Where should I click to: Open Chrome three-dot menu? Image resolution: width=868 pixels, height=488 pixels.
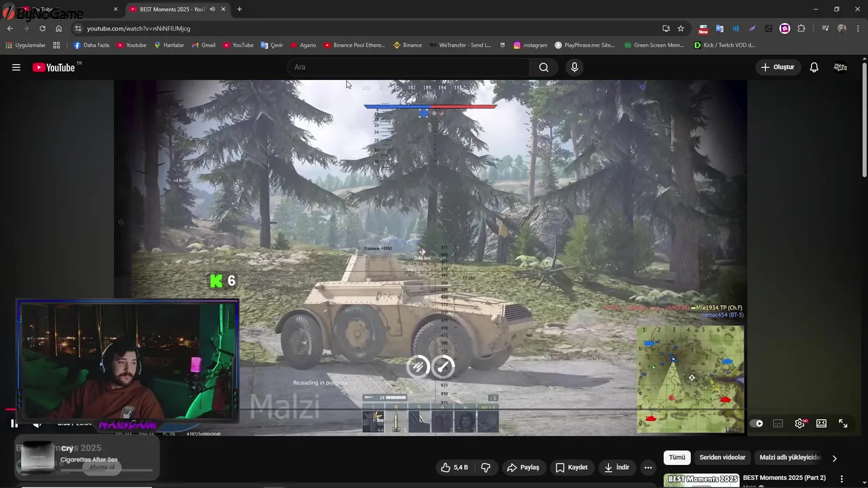(x=858, y=28)
